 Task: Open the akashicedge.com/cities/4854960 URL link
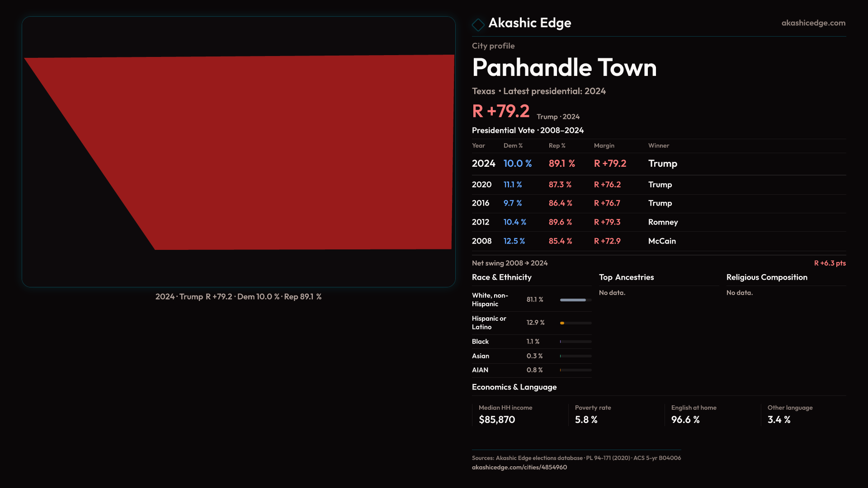519,467
